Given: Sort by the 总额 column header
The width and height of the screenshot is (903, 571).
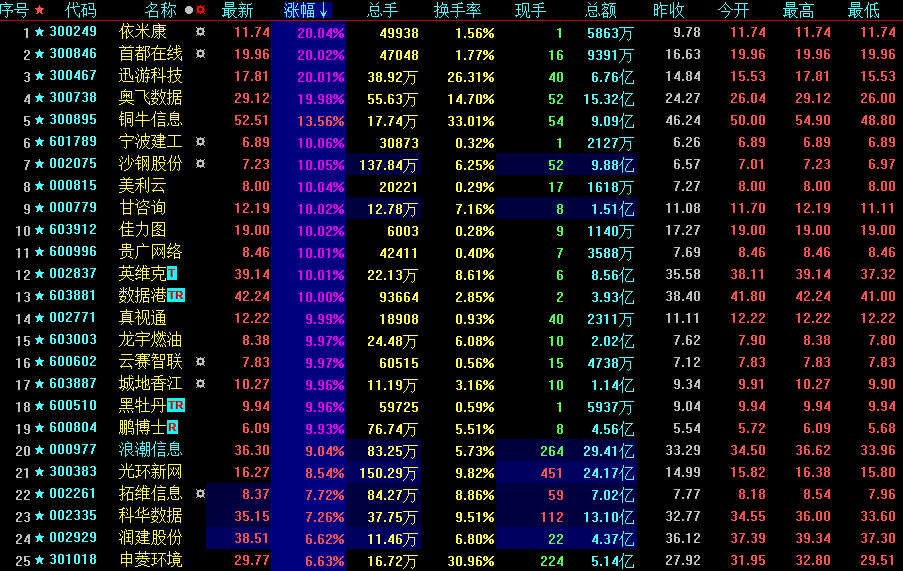Looking at the screenshot, I should (x=601, y=10).
